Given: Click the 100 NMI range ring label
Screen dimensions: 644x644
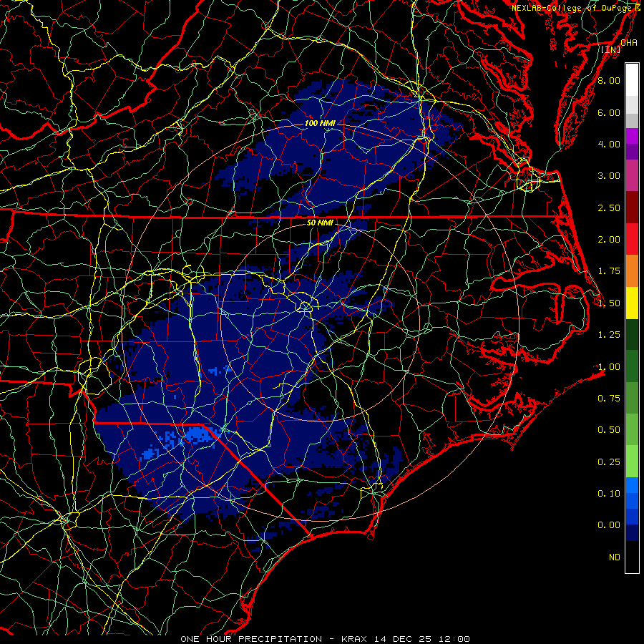Looking at the screenshot, I should pos(320,123).
